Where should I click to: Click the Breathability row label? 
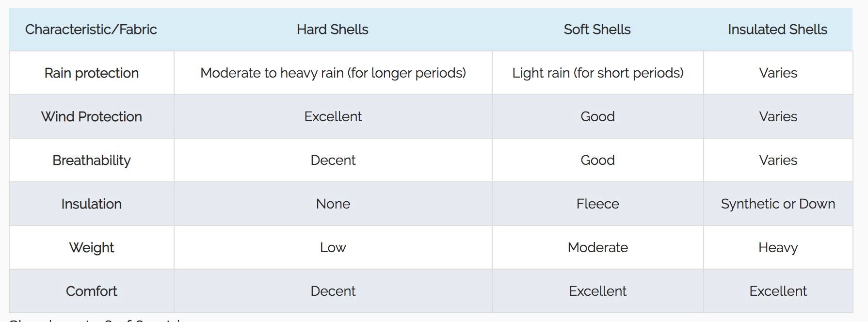click(x=91, y=160)
